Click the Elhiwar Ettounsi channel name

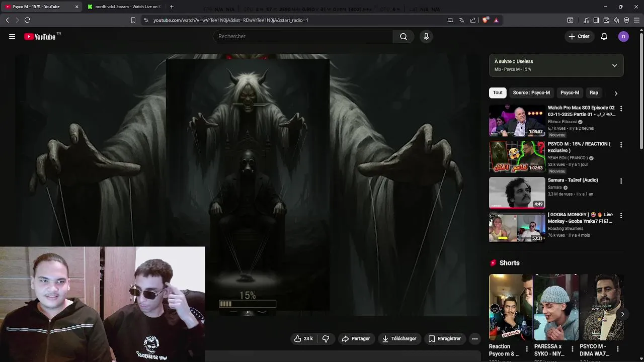click(x=562, y=122)
